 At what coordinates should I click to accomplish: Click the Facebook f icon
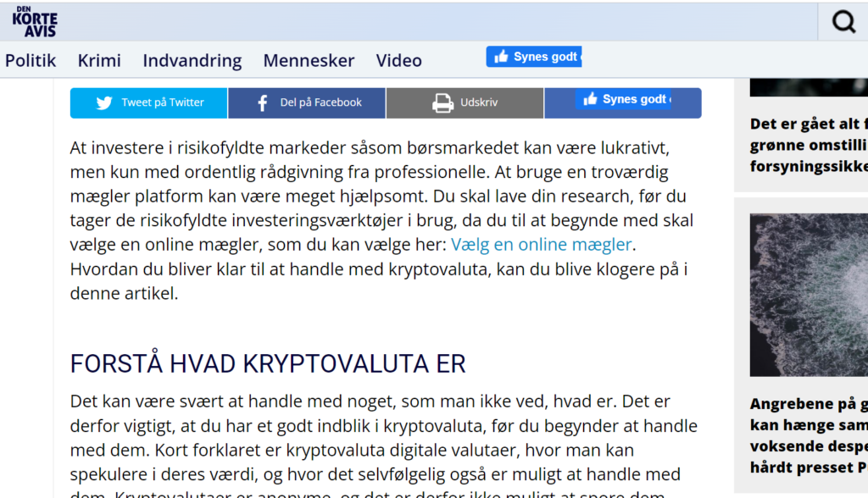pos(263,103)
